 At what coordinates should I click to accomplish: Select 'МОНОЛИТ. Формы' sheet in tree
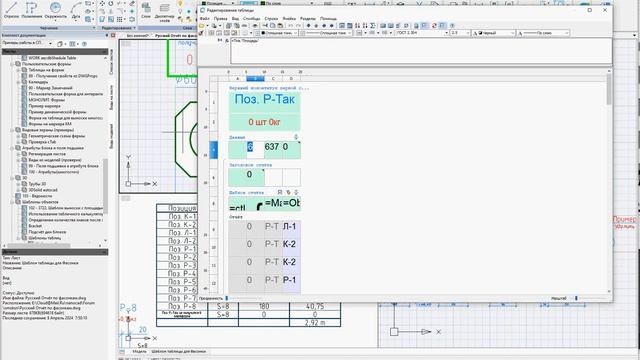click(x=47, y=100)
